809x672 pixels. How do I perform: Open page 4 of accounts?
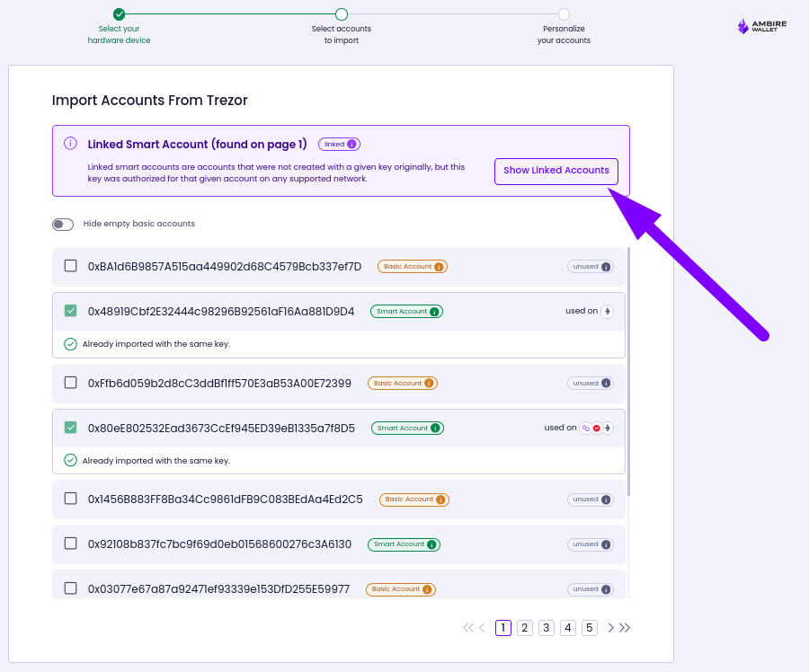[568, 628]
